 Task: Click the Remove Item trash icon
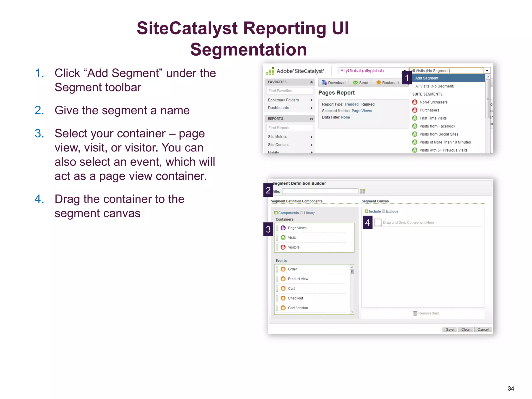(415, 313)
